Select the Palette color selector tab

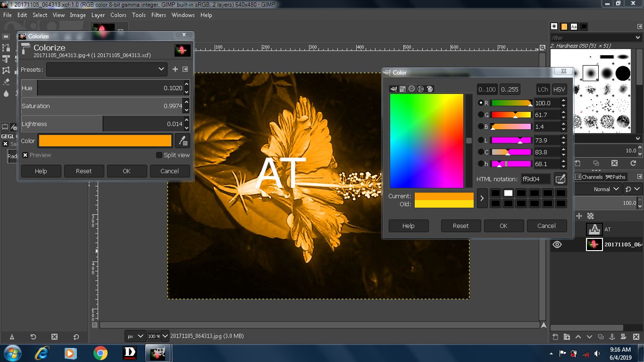(429, 89)
